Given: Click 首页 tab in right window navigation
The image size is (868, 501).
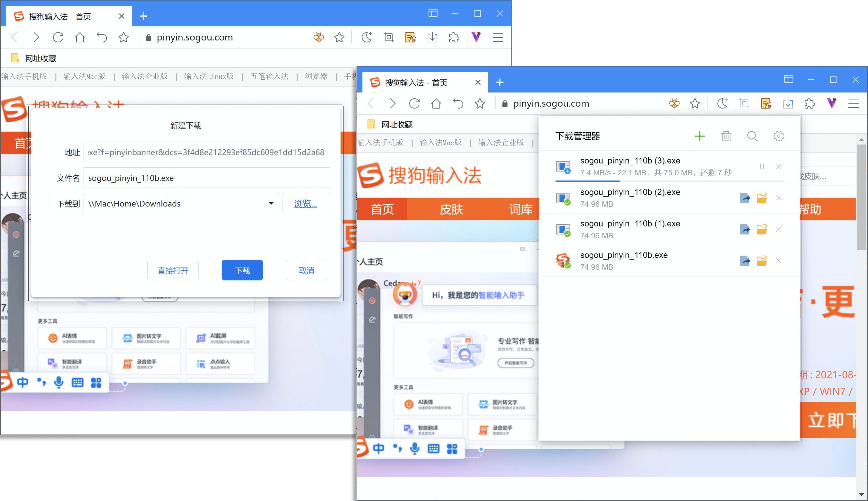Looking at the screenshot, I should tap(382, 209).
